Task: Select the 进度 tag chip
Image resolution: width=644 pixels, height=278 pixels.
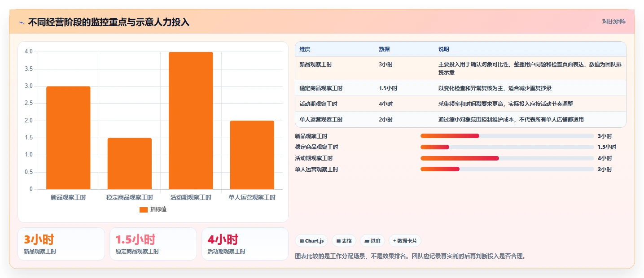Action: click(372, 241)
